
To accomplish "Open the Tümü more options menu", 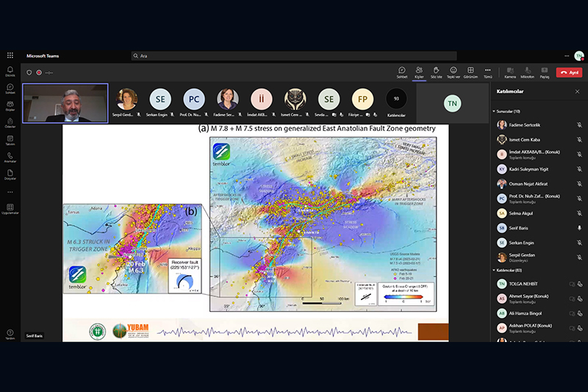I will point(488,71).
